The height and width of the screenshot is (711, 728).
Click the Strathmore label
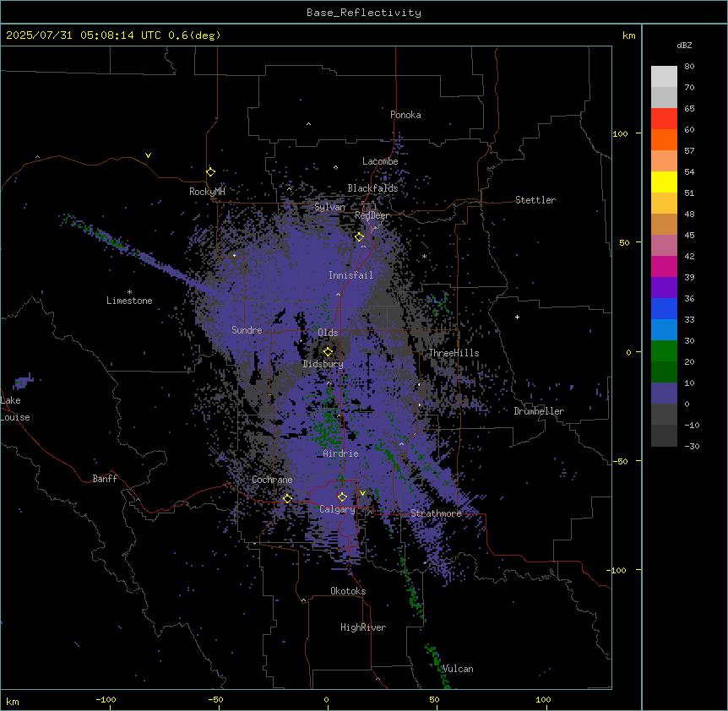click(x=436, y=513)
